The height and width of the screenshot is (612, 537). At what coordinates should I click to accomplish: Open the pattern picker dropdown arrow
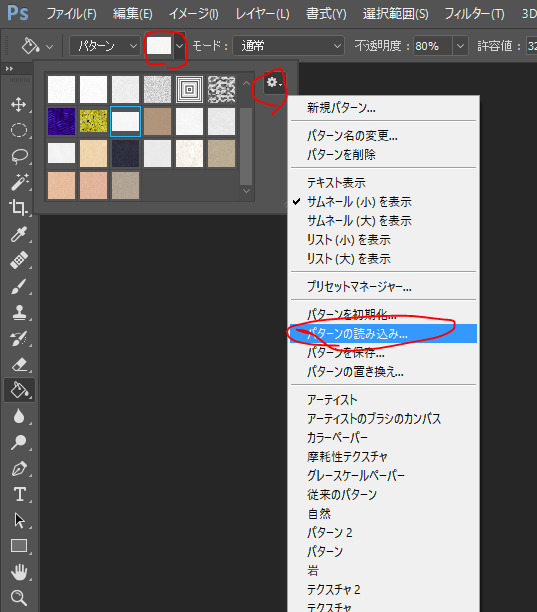(x=180, y=46)
